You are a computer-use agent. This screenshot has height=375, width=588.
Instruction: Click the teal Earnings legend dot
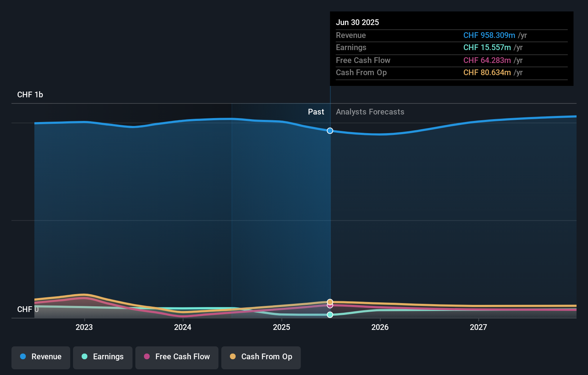[85, 357]
